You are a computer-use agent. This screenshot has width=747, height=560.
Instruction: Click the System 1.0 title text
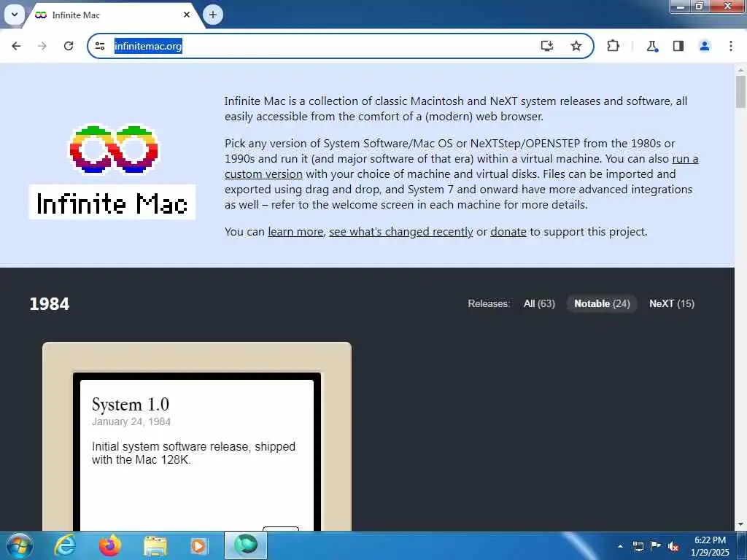coord(131,404)
